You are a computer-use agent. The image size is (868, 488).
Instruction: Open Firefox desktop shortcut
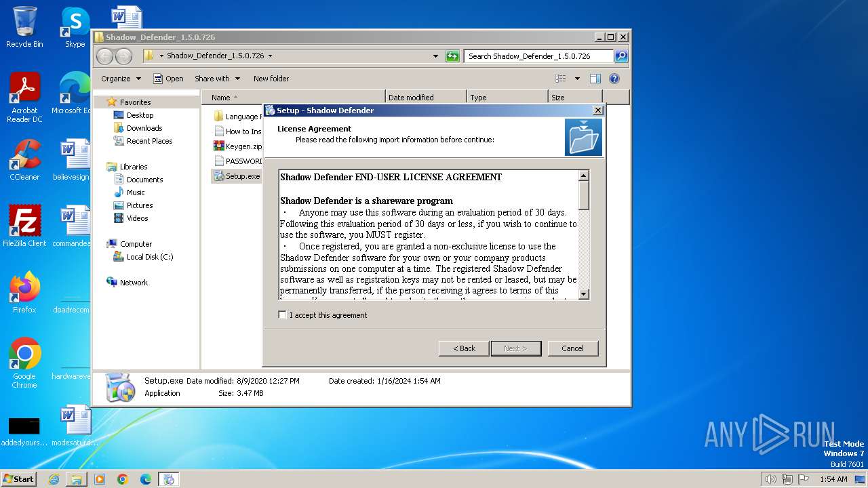(x=24, y=292)
